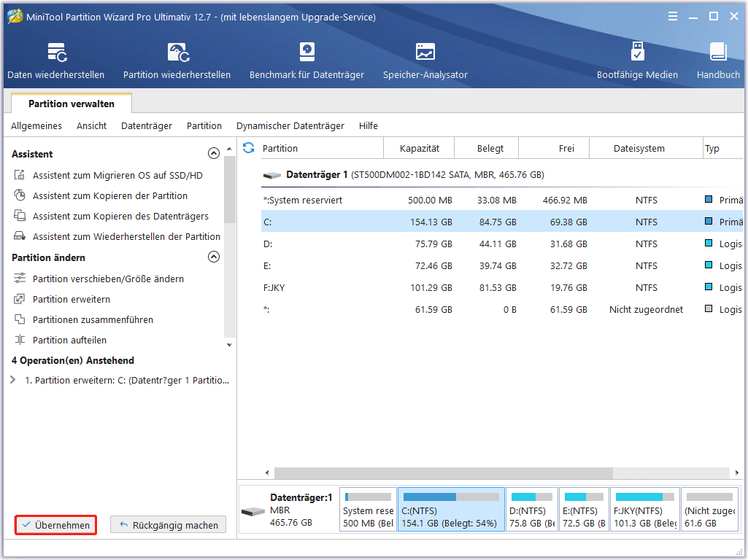Select F:JKY(NTFS) block in disk map

tap(644, 509)
